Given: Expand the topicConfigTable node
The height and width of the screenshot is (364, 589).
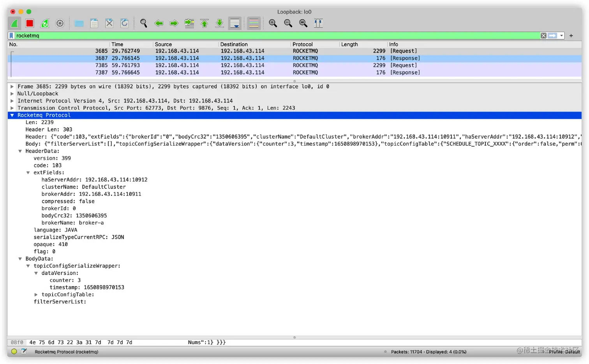Looking at the screenshot, I should click(x=36, y=295).
